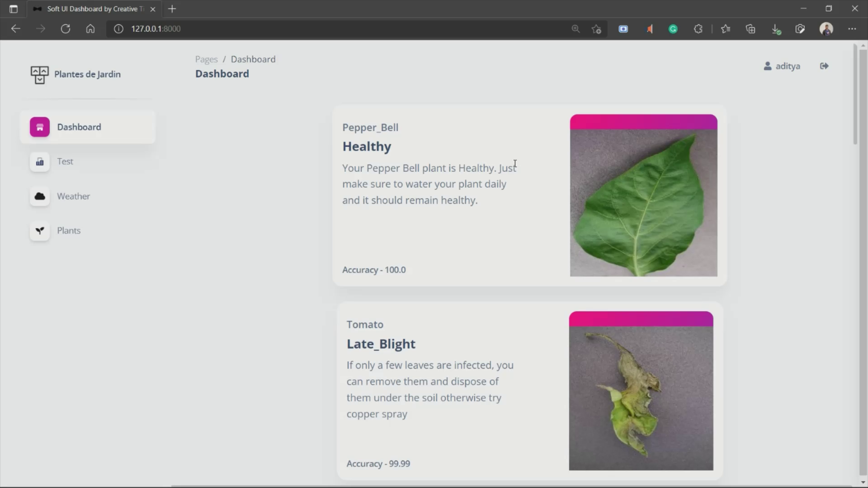This screenshot has height=488, width=868.
Task: Click the logout arrow icon
Action: [824, 66]
